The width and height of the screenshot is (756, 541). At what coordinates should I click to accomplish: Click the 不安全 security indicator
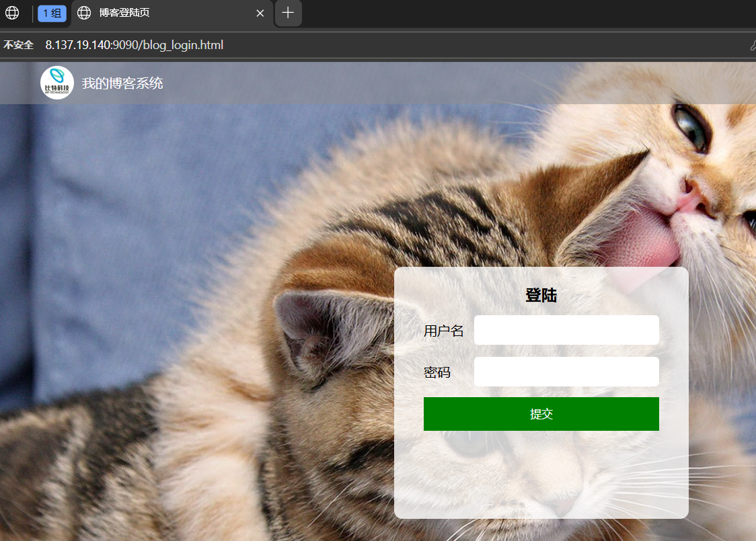click(18, 45)
